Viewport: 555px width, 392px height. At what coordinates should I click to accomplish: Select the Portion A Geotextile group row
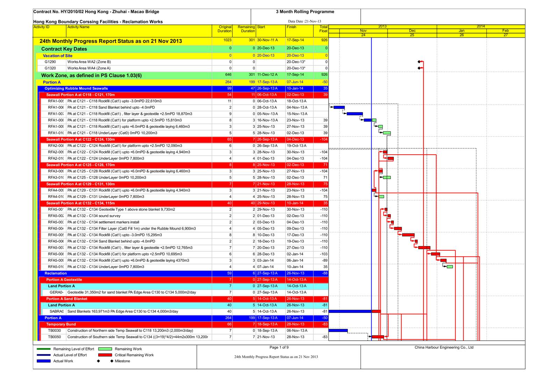tap(184, 280)
